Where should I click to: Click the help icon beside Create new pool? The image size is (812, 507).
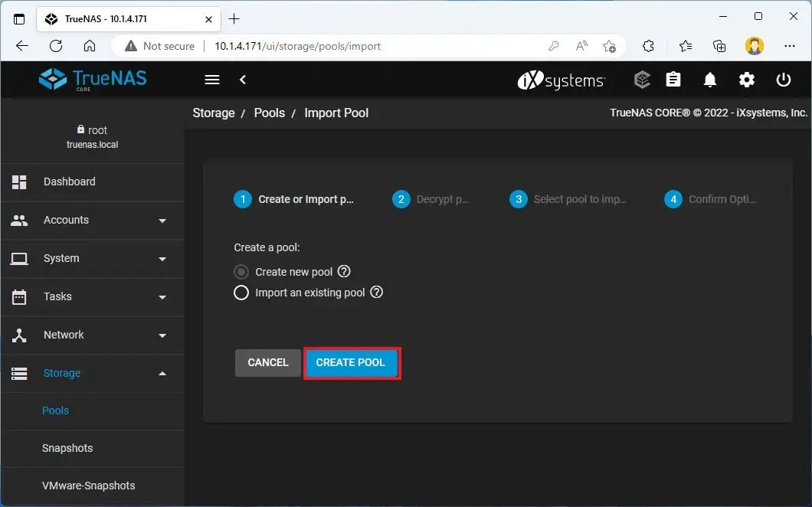coord(344,271)
